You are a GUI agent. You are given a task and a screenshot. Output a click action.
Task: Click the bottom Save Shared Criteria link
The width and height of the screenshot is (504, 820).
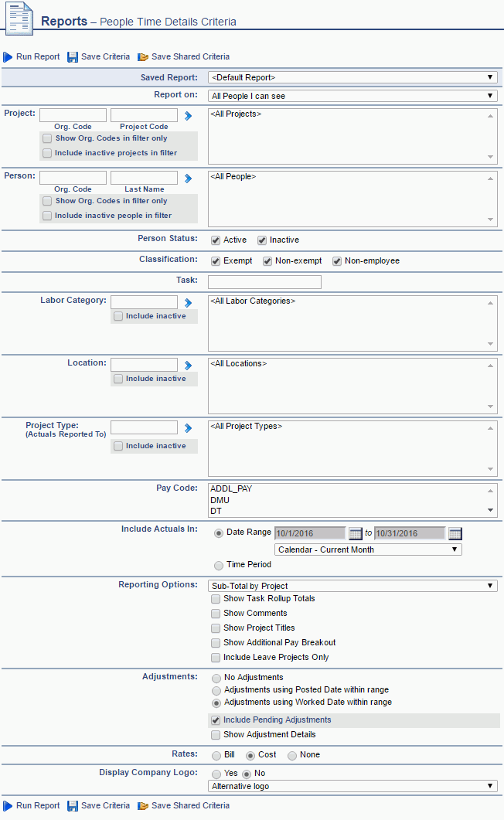[x=190, y=805]
